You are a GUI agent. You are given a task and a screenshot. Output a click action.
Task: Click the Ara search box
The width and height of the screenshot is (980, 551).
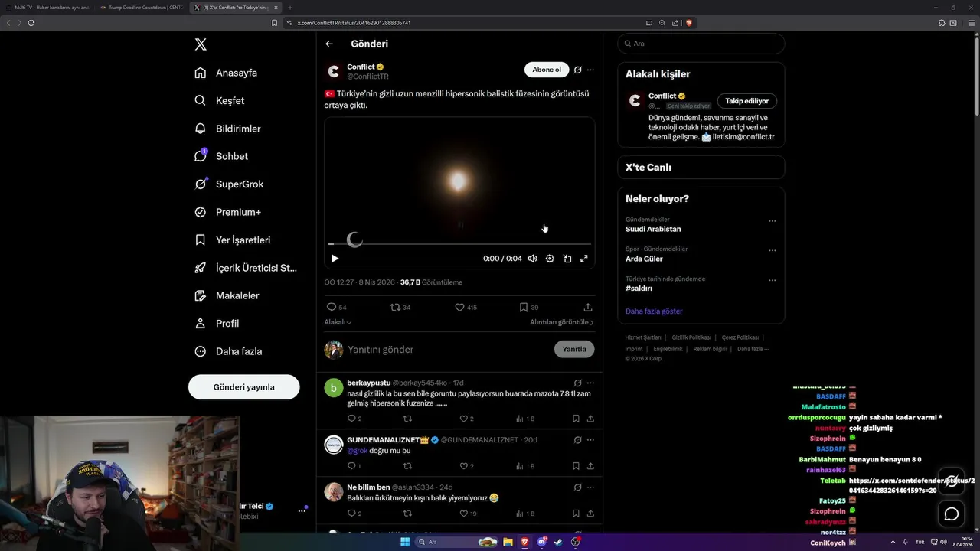701,44
